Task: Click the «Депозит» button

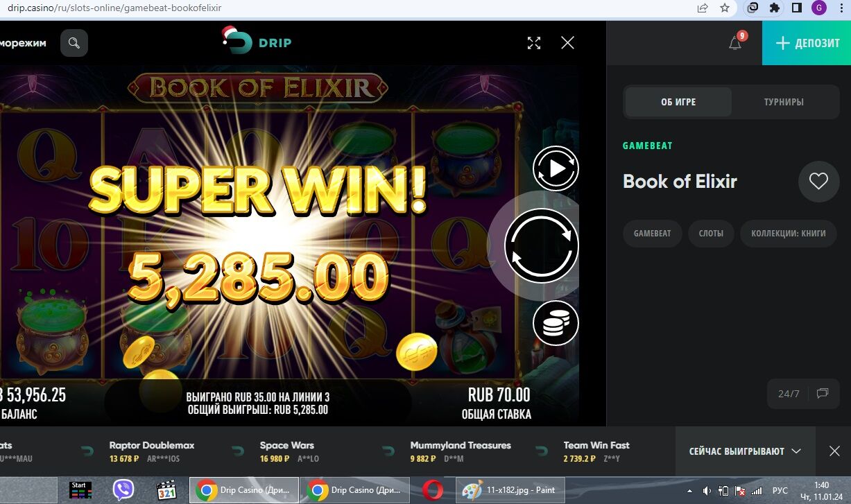Action: [x=807, y=43]
